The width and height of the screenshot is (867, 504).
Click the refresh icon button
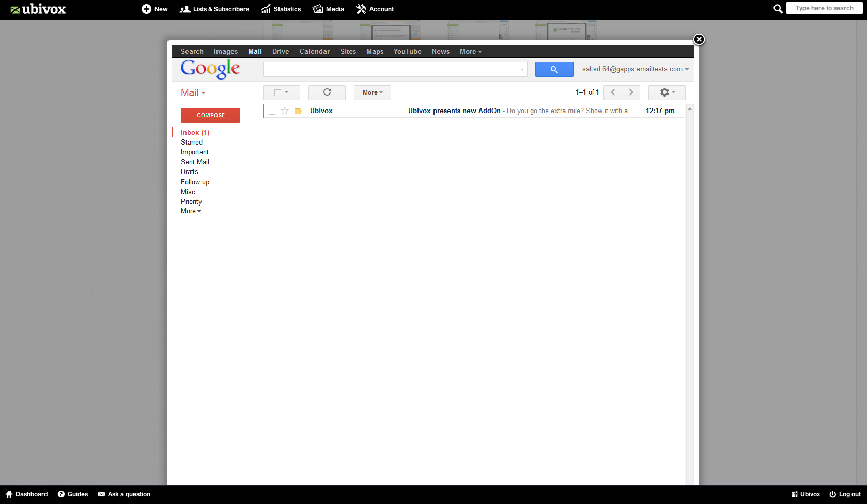(x=327, y=92)
